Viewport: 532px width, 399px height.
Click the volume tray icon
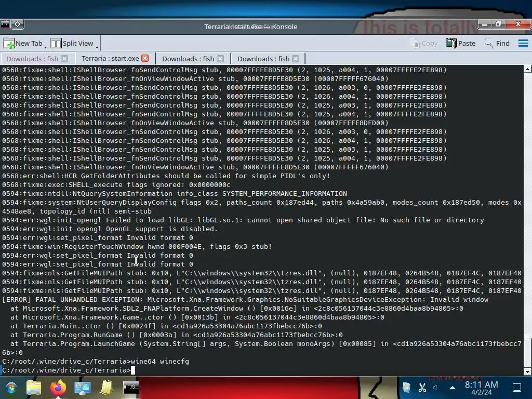(435, 387)
